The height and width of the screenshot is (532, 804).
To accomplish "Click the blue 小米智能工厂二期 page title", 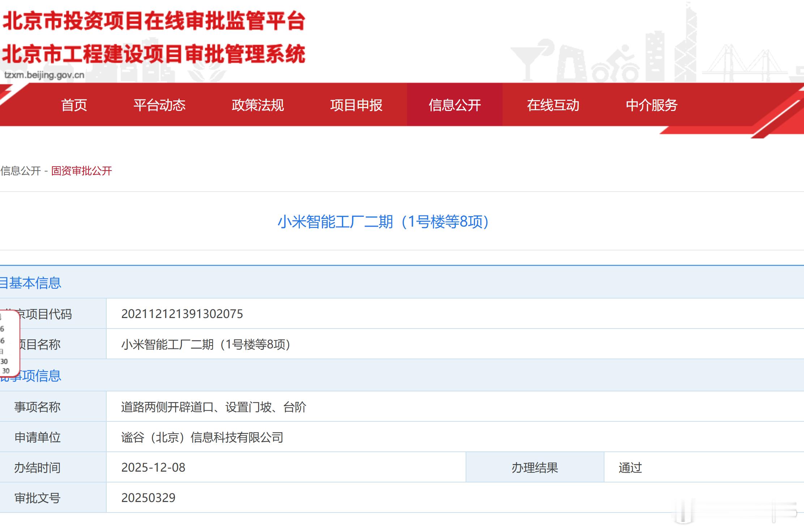I will [383, 222].
